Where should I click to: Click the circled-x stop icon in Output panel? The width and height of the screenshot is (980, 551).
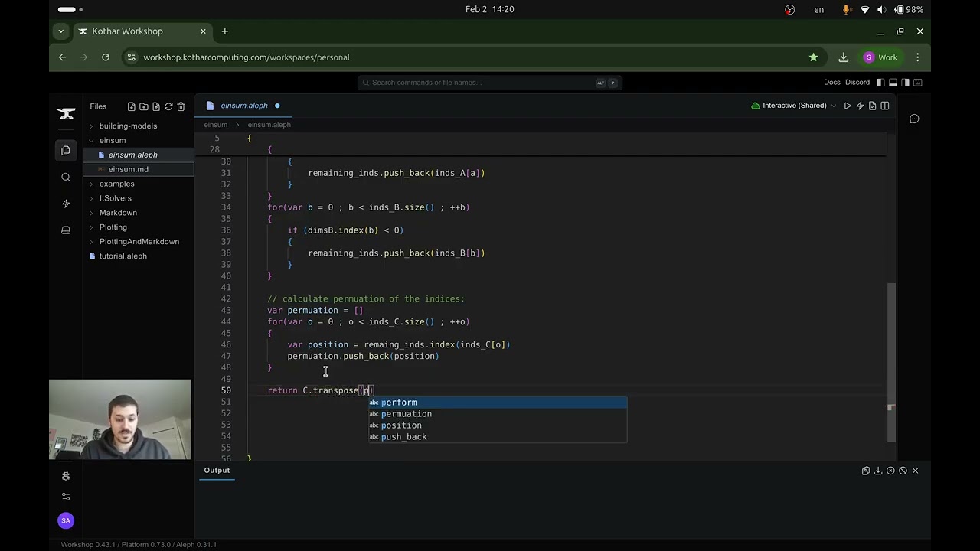click(890, 471)
